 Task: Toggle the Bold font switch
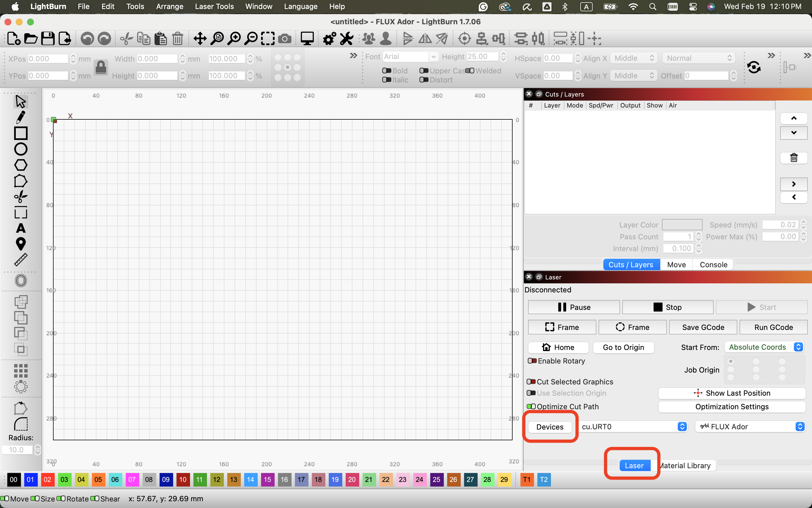[387, 71]
